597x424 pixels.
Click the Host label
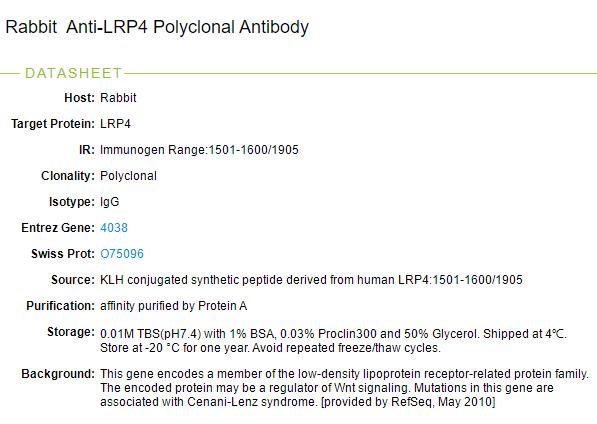[x=79, y=98]
